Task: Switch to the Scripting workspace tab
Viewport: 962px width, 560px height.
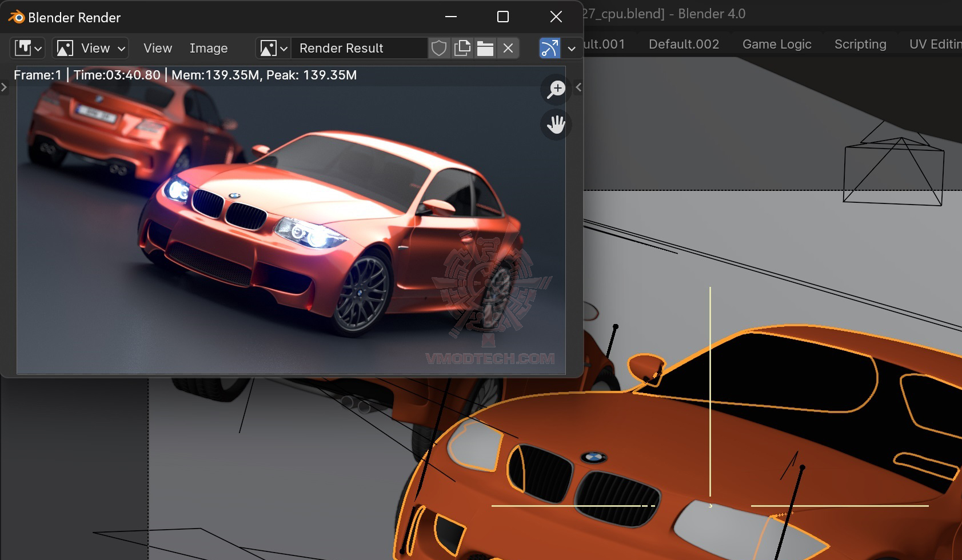Action: pos(860,44)
